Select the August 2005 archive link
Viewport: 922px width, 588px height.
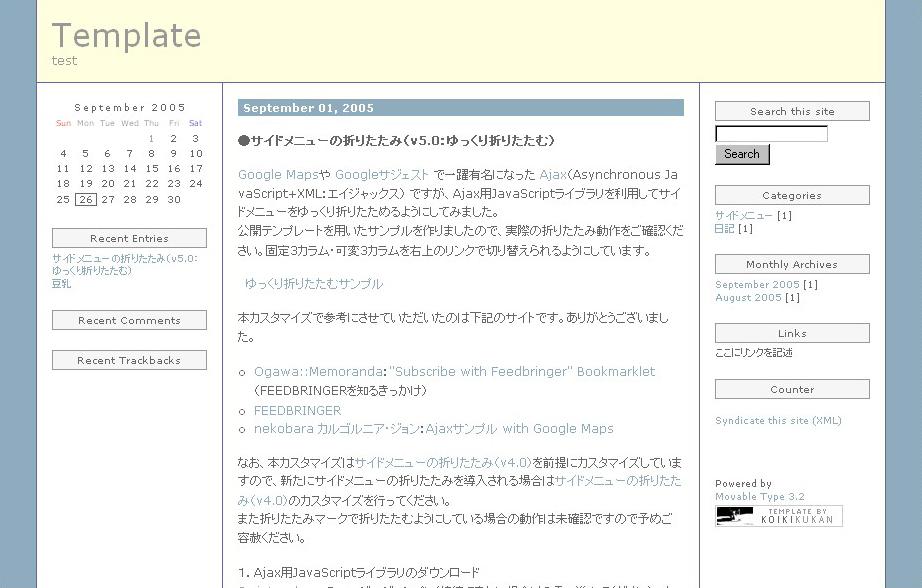click(x=748, y=298)
